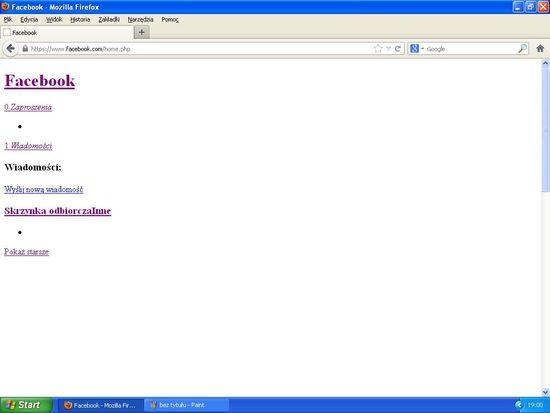Image resolution: width=550 pixels, height=413 pixels.
Task: Click the Pokaż starsze link
Action: [x=26, y=252]
